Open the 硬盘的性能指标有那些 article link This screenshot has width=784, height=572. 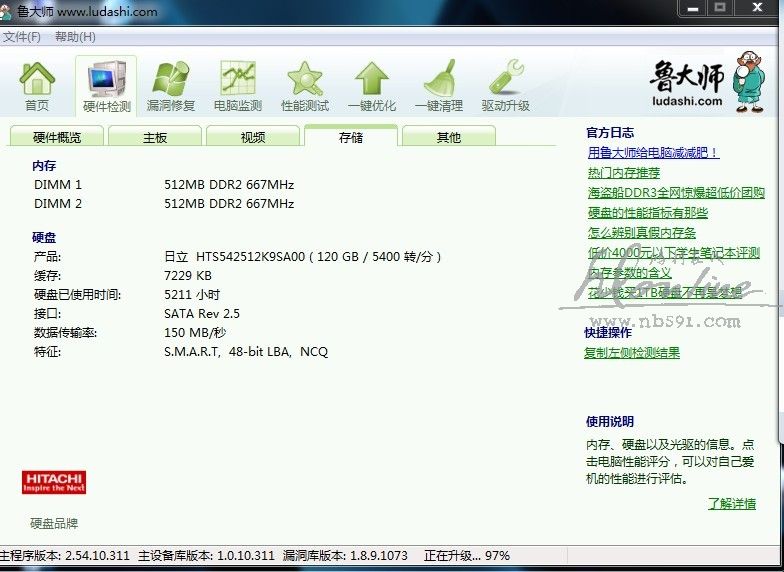tap(647, 213)
